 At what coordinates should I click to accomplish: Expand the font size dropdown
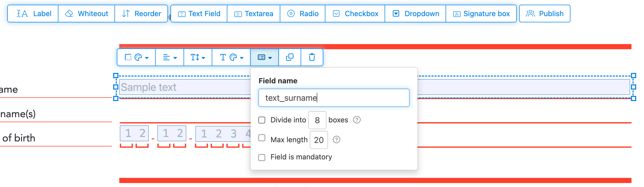[x=198, y=57]
